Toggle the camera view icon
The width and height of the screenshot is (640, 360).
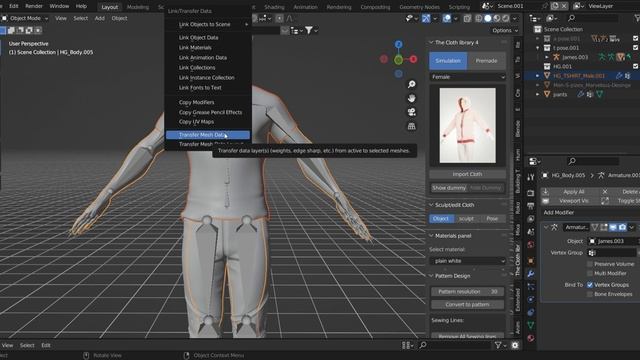411,112
